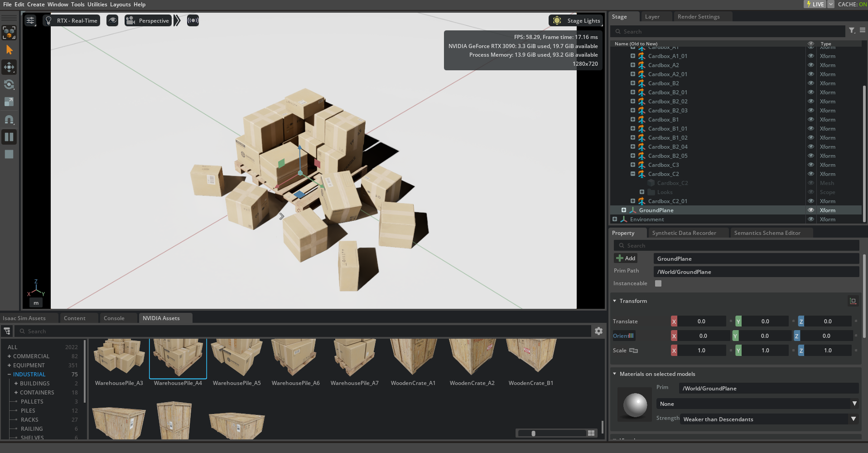Select the Move tool in left toolbar
This screenshot has height=453, width=868.
click(9, 67)
